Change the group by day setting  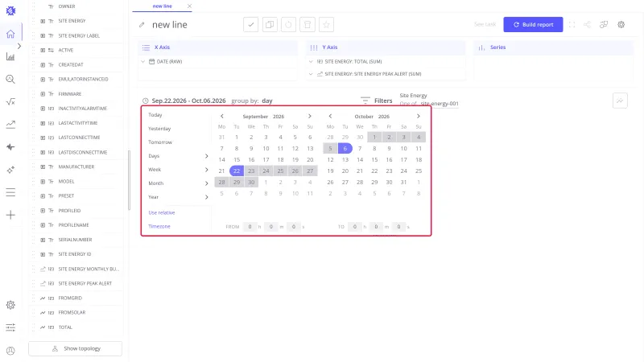[267, 101]
